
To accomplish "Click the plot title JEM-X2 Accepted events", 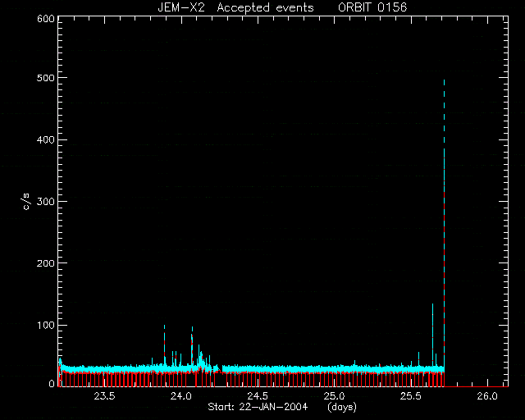I will (235, 7).
